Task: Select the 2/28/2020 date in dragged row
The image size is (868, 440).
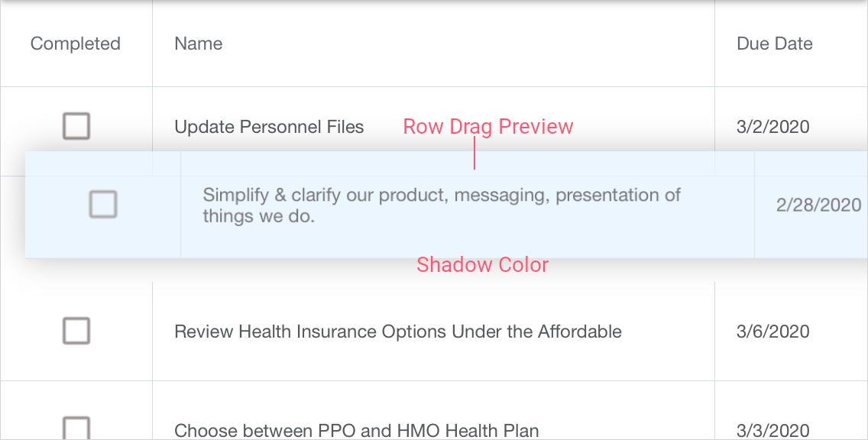Action: pyautogui.click(x=818, y=205)
